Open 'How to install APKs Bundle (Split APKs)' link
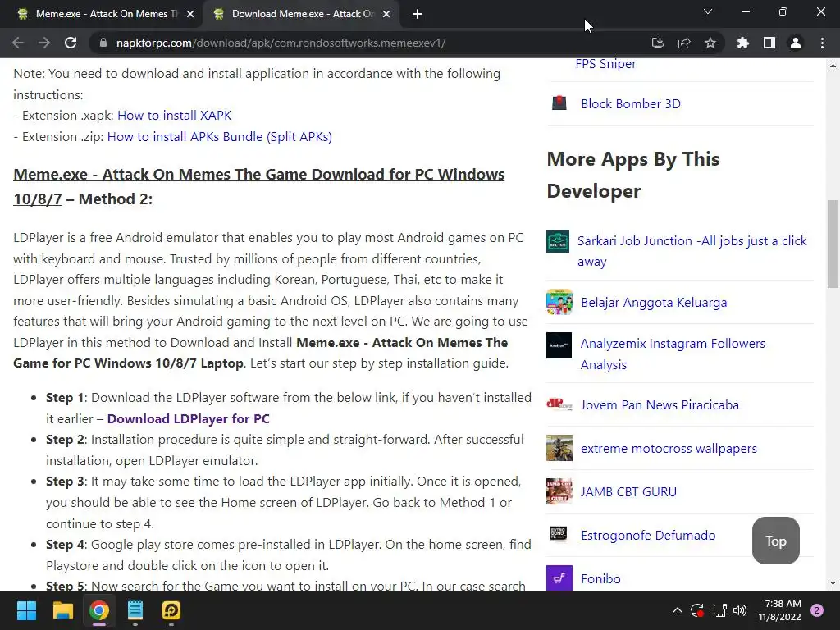The height and width of the screenshot is (630, 840). click(220, 137)
